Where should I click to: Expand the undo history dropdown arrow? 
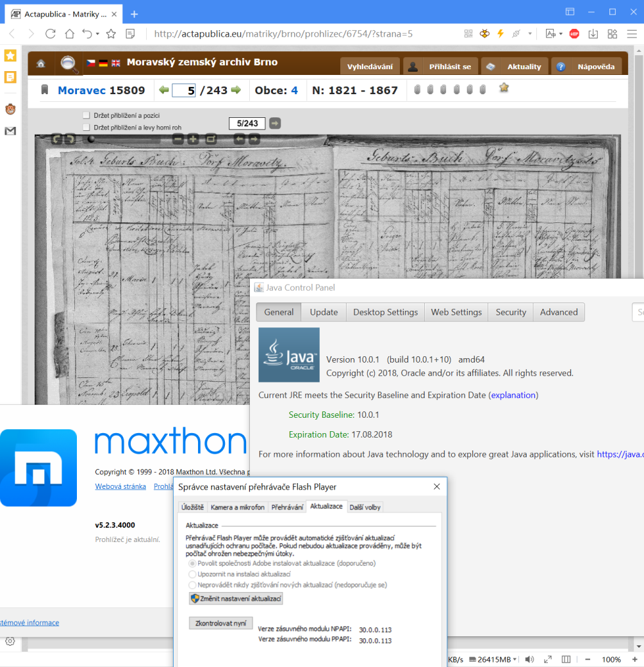(x=97, y=34)
